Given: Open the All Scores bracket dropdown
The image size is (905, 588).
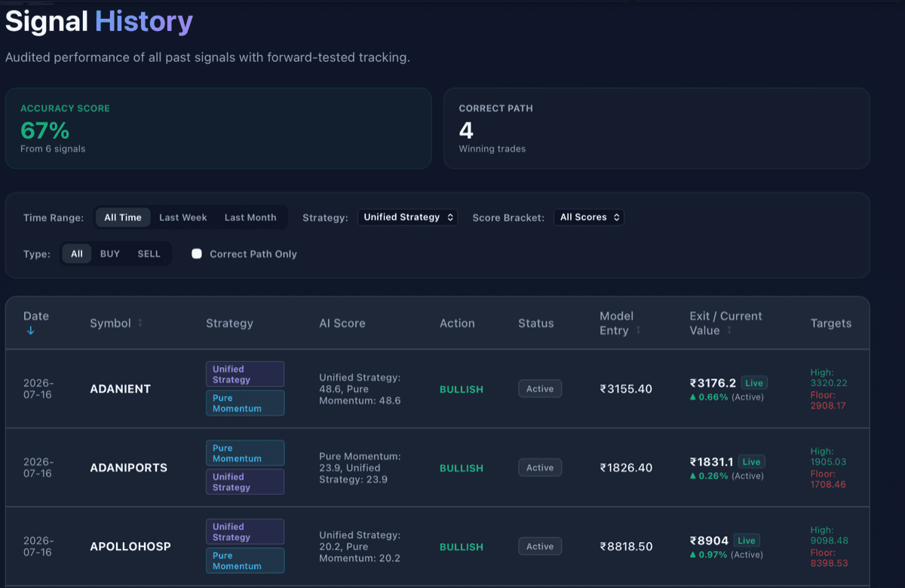Looking at the screenshot, I should (589, 217).
